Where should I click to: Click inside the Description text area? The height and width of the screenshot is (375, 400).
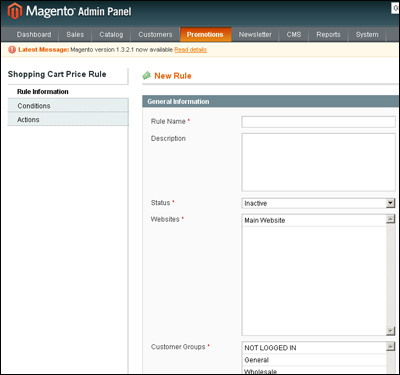tap(318, 162)
